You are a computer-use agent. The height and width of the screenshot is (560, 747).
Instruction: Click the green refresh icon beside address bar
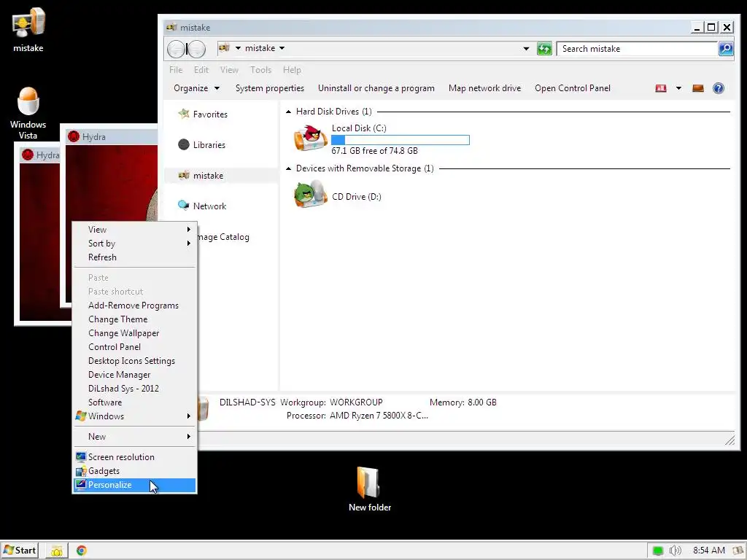tap(544, 49)
